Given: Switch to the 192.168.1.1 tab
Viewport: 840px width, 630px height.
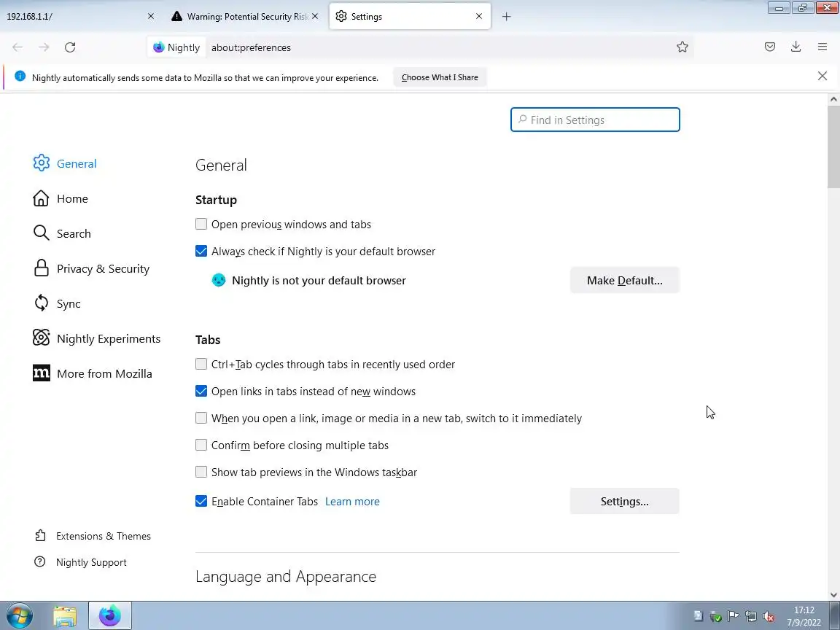Looking at the screenshot, I should 74,17.
